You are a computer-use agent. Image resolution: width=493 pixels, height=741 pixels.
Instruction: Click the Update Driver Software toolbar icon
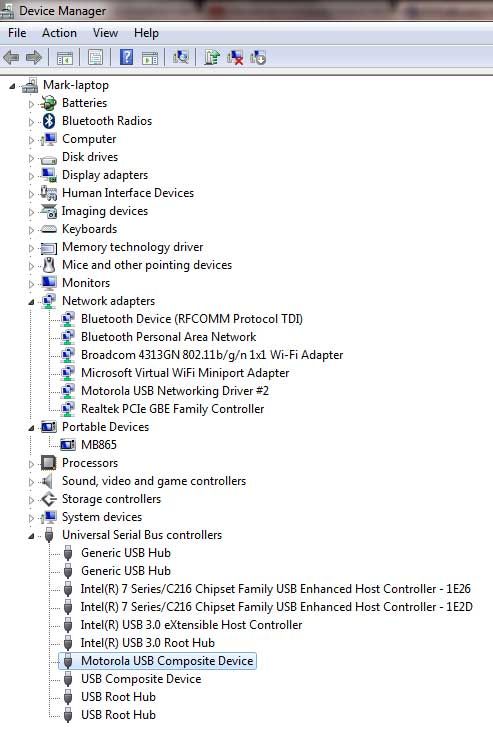212,57
